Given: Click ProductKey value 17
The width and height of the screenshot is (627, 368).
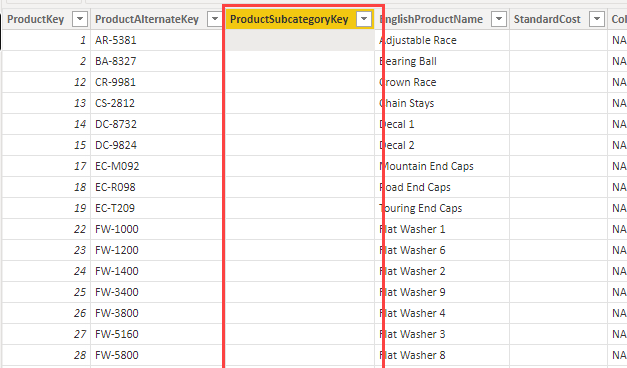Looking at the screenshot, I should [x=46, y=166].
